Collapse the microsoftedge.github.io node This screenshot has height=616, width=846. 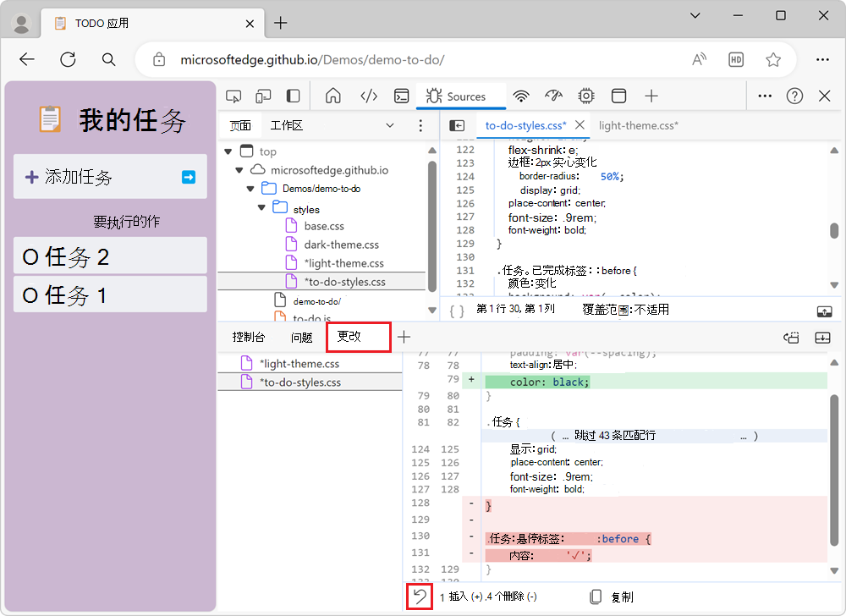pos(239,170)
